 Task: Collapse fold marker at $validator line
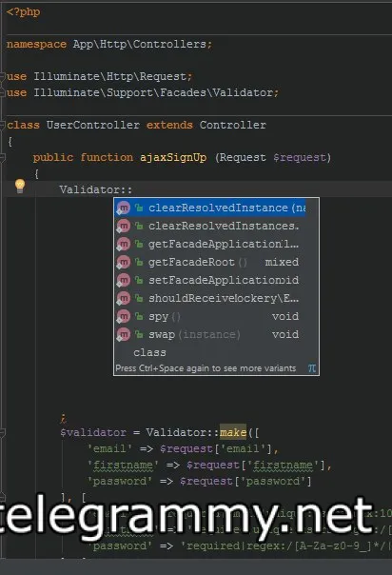tap(2, 433)
